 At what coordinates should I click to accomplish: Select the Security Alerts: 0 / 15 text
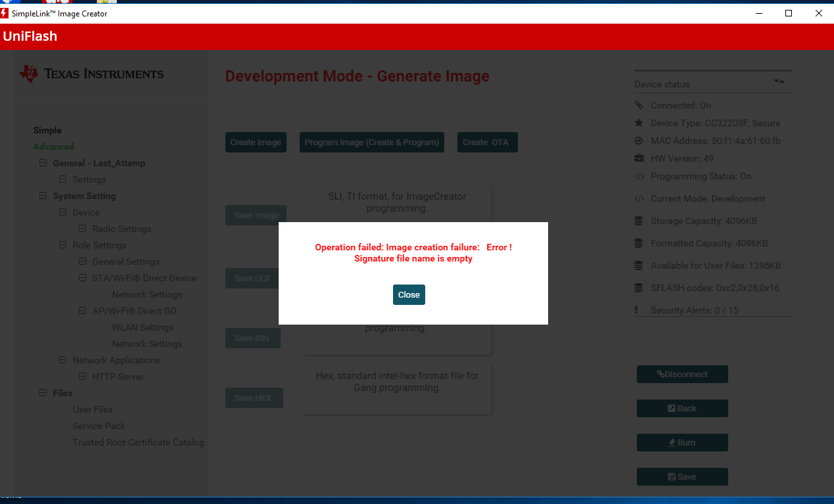click(x=695, y=310)
